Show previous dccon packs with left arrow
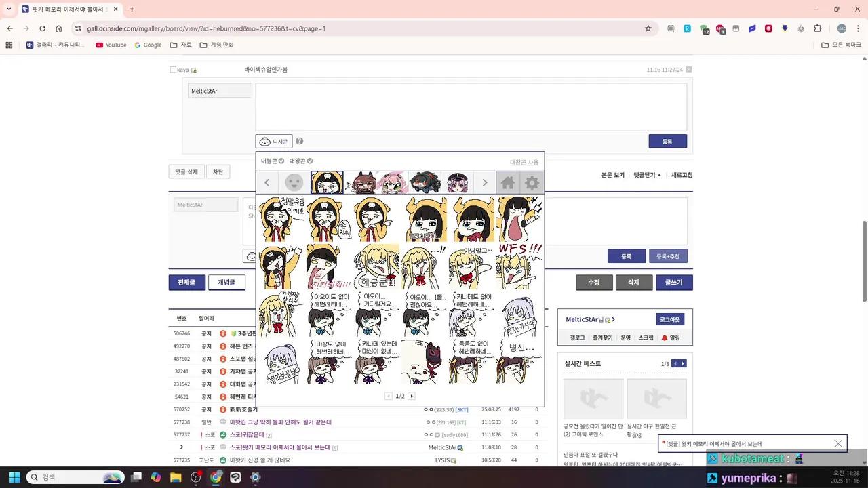Image resolution: width=868 pixels, height=488 pixels. point(267,182)
